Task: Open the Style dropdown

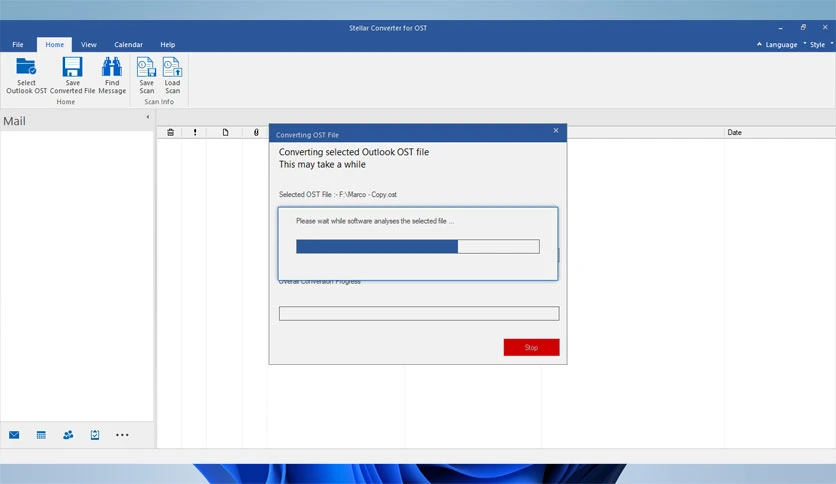Action: click(x=817, y=45)
